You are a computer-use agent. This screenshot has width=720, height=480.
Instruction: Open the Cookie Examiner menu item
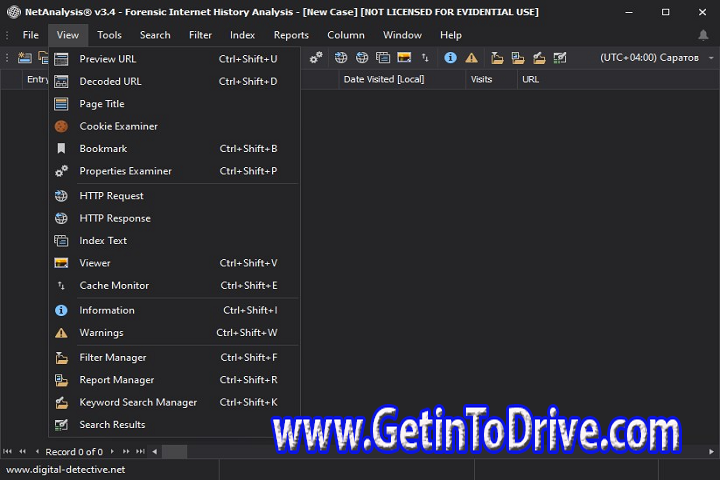(x=174, y=126)
